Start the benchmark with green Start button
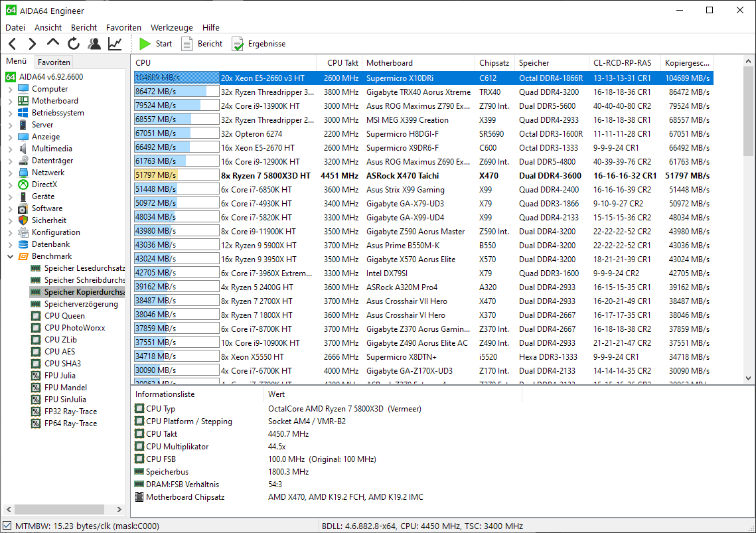The width and height of the screenshot is (756, 533). (155, 44)
